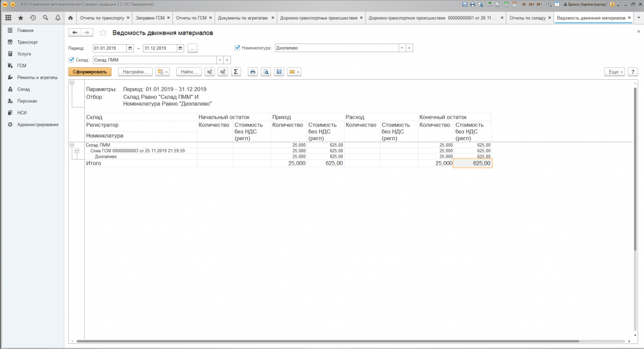
Task: Open the Еще dropdown menu
Action: 615,72
